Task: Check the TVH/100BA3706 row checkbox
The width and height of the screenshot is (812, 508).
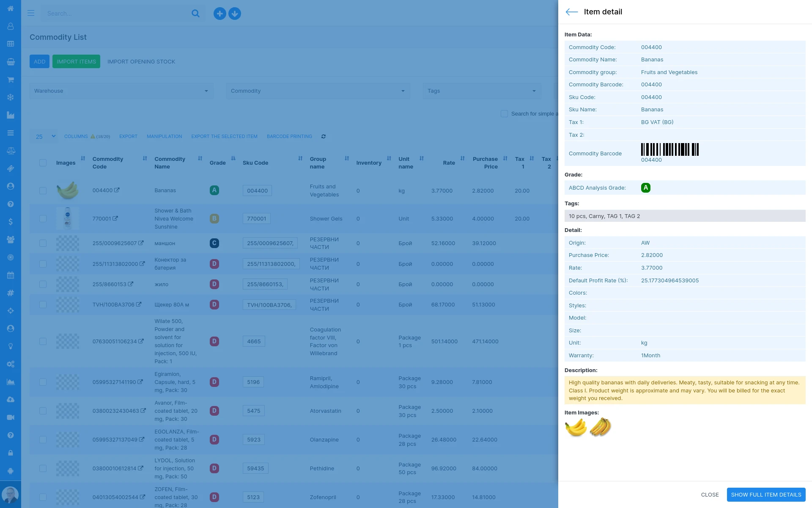Action: pyautogui.click(x=43, y=304)
